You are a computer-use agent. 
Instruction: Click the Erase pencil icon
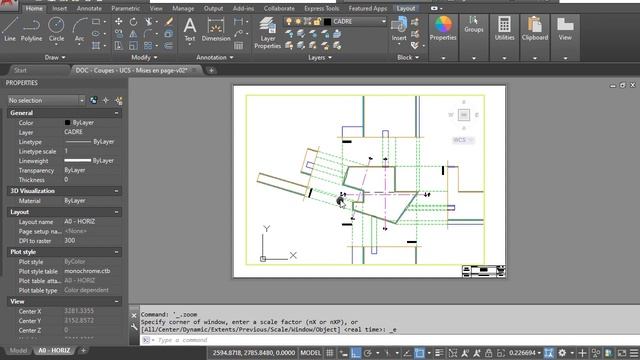click(169, 22)
